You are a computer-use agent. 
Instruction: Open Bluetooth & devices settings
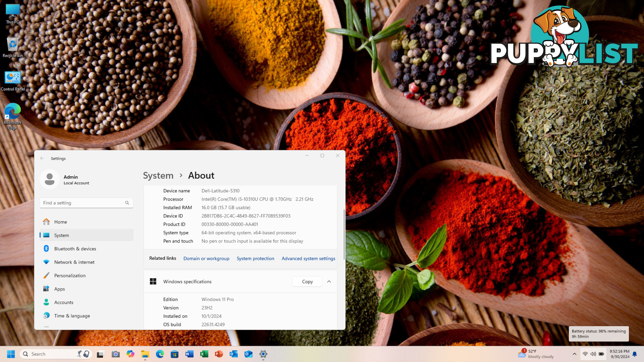pos(87,249)
